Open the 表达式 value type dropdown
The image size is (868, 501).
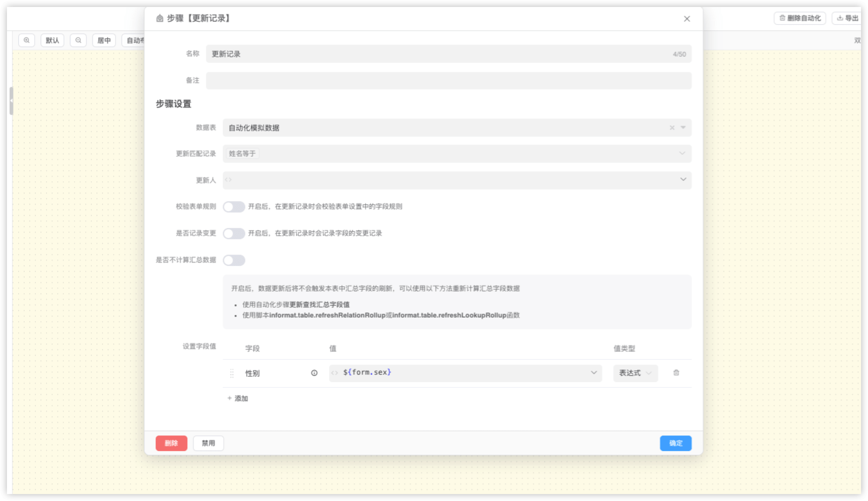[x=635, y=373]
